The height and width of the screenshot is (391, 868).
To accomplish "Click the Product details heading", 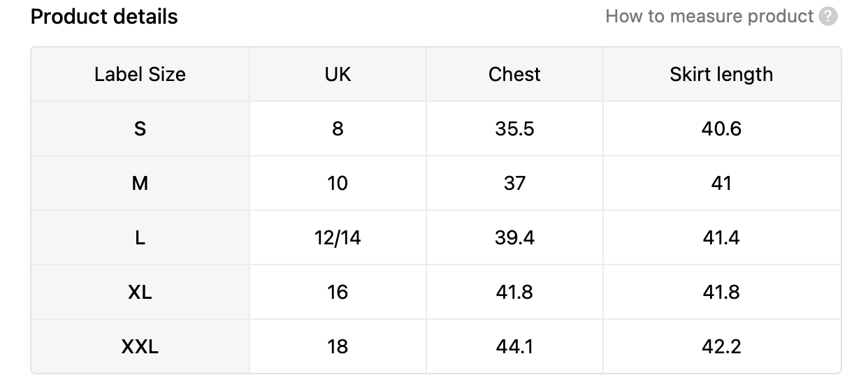I will (104, 17).
